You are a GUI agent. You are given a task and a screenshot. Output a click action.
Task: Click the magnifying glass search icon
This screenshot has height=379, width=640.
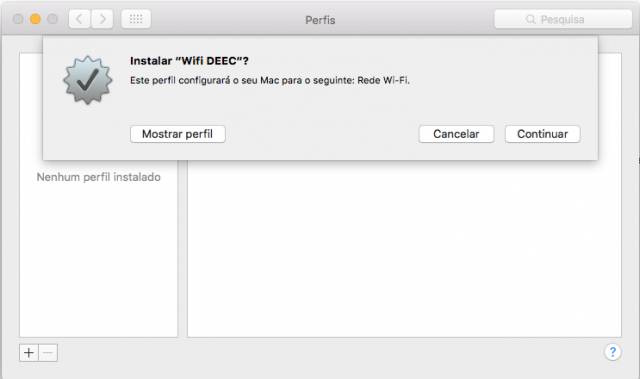click(x=530, y=19)
